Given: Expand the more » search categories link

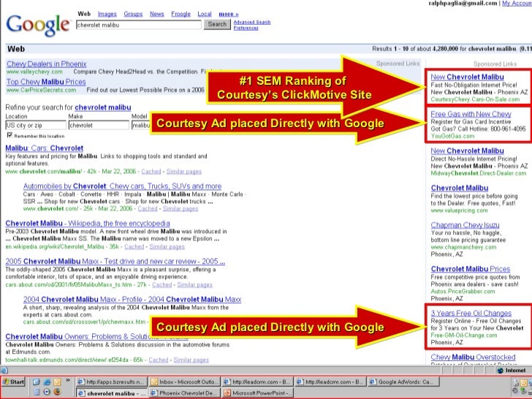Looking at the screenshot, I should [x=228, y=14].
